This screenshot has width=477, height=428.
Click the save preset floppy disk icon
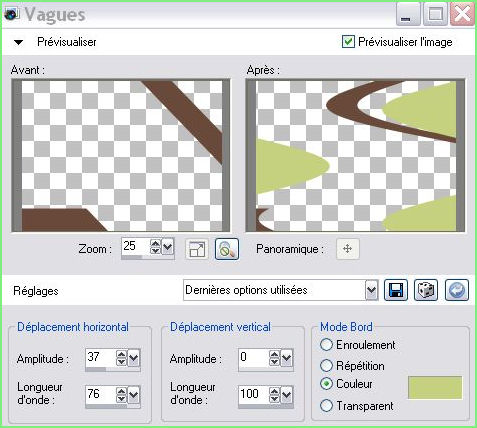click(x=396, y=290)
